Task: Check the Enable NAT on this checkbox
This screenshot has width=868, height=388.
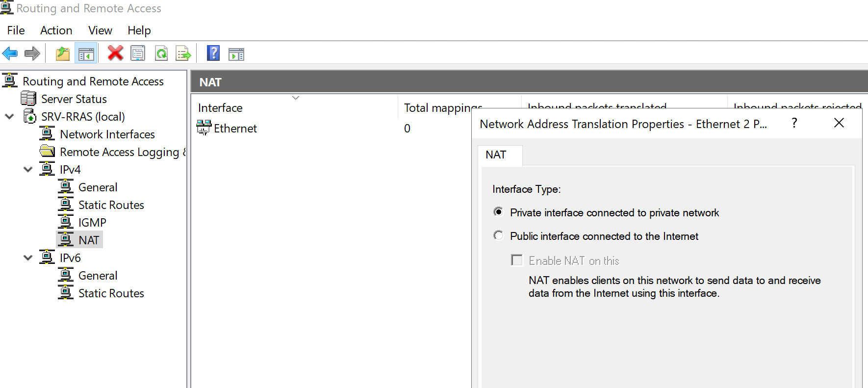Action: (517, 260)
